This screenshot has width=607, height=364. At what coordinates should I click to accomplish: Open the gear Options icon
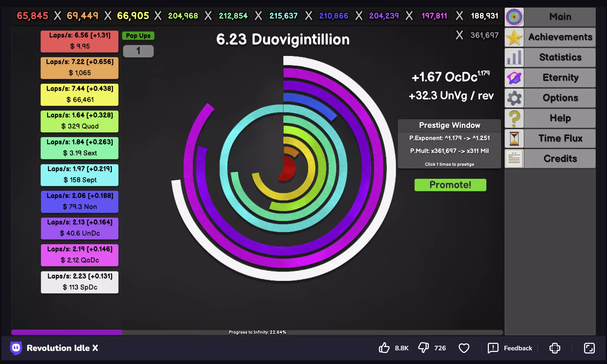pyautogui.click(x=514, y=98)
